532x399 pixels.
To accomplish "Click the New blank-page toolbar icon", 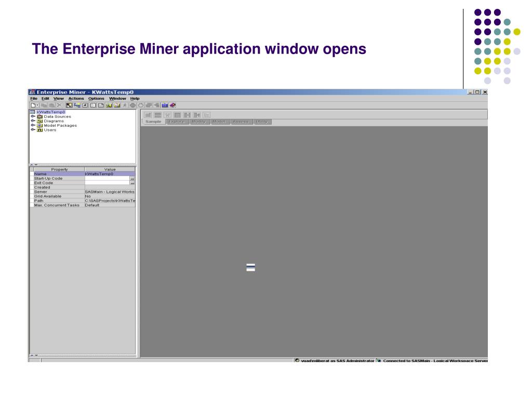I will click(x=33, y=105).
